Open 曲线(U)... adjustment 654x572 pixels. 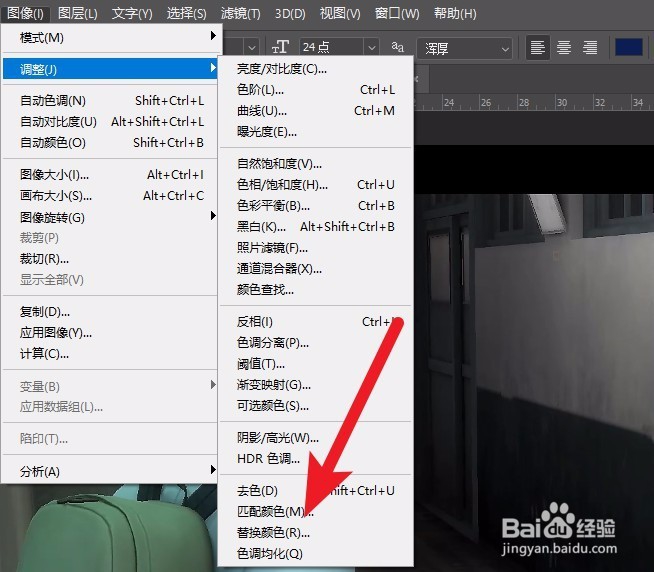316,111
